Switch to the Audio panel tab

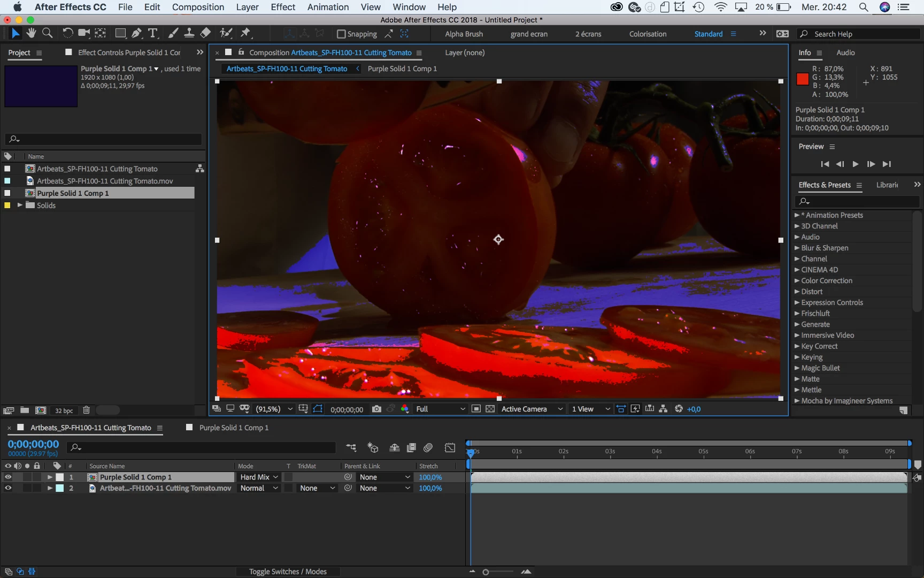[x=845, y=52]
